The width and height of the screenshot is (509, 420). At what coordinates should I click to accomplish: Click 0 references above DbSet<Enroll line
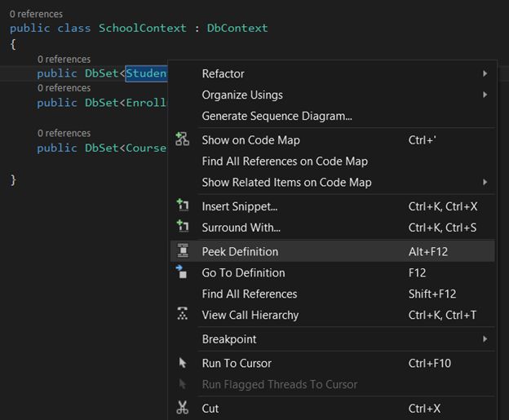pos(64,88)
